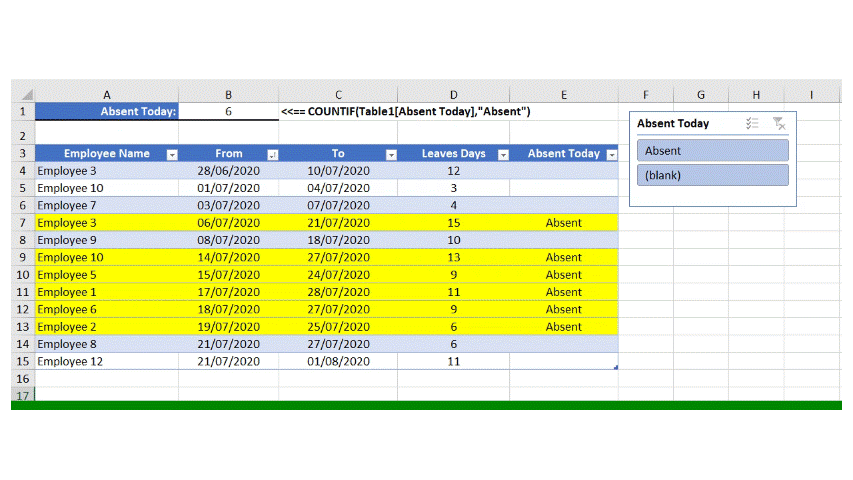This screenshot has height=480, width=853.
Task: Open the Employee Name filter dropdown
Action: tap(172, 155)
